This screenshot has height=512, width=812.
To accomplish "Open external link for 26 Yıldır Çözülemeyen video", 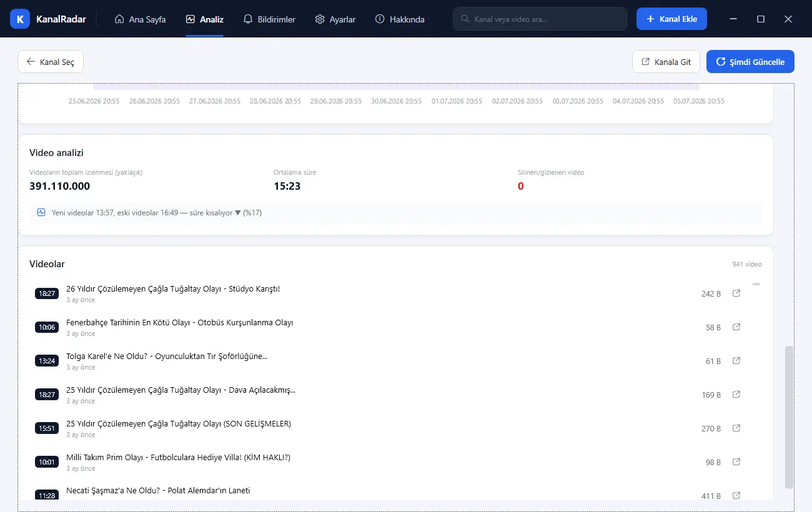I will 736,293.
